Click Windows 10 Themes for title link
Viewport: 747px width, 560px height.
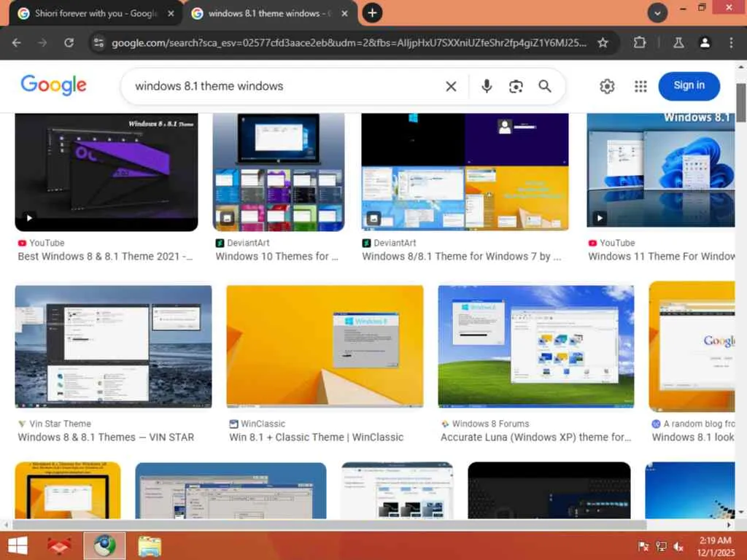[276, 257]
